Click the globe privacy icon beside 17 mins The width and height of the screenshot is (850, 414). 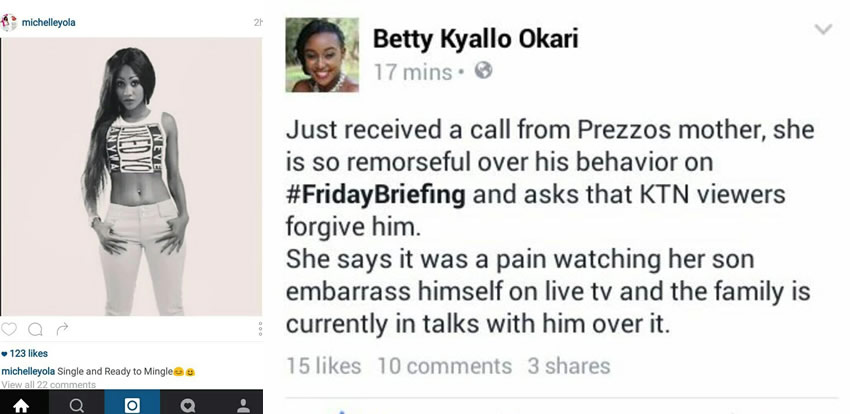(484, 70)
